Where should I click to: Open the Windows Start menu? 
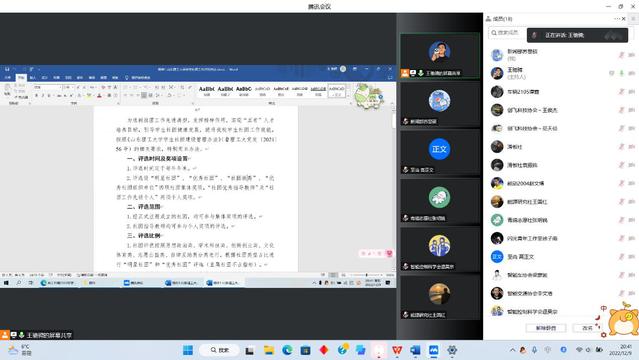pos(188,350)
